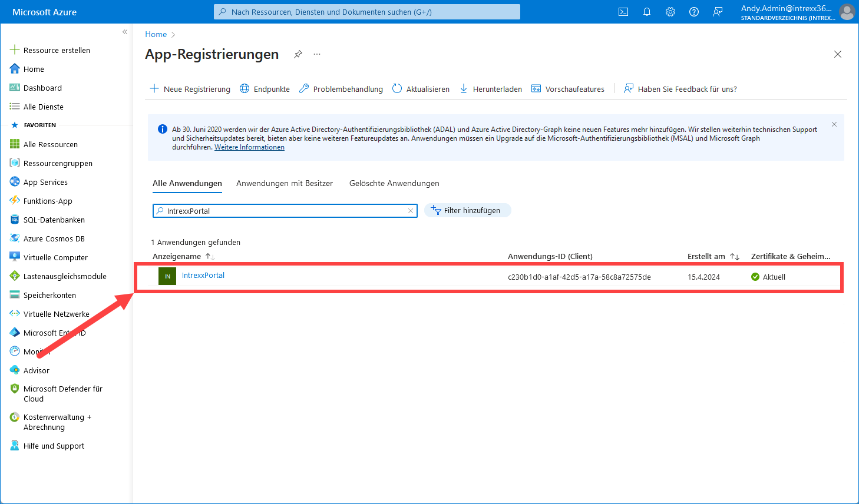
Task: Click Zertifikate & Geheim... column header
Action: tap(791, 256)
